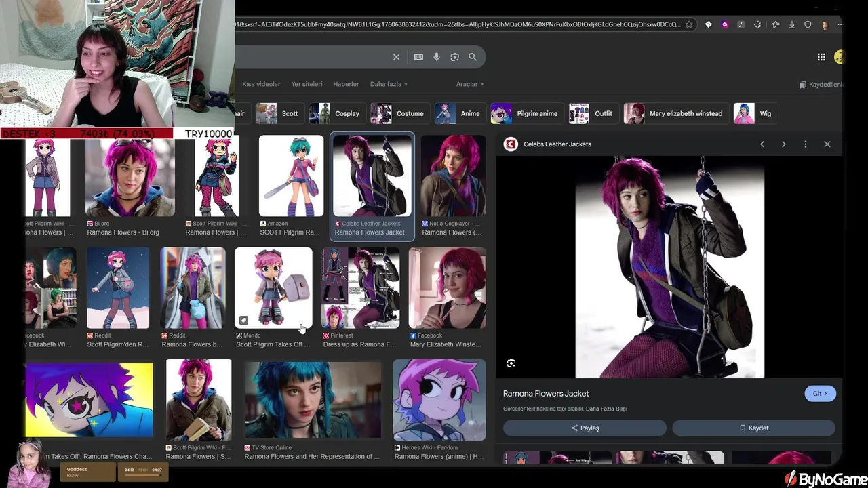Open the browser Favorites list icon
868x488 pixels.
775,24
